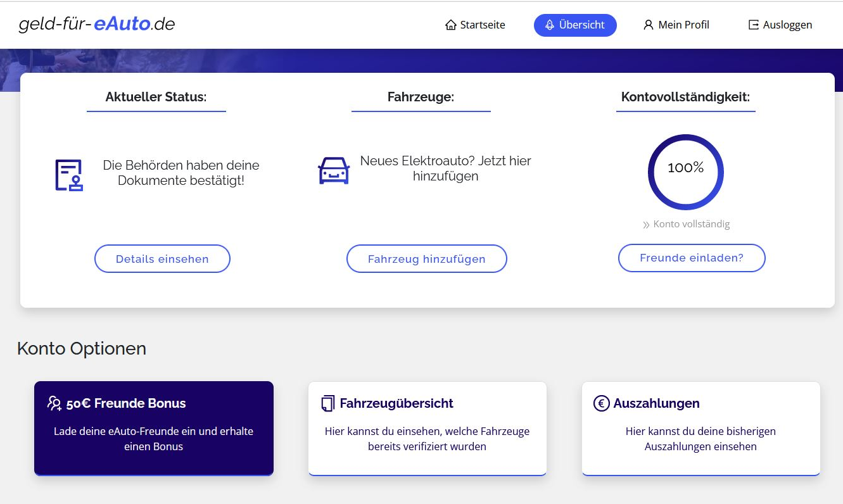This screenshot has width=843, height=504.
Task: Open Mein Profil page
Action: [x=676, y=25]
